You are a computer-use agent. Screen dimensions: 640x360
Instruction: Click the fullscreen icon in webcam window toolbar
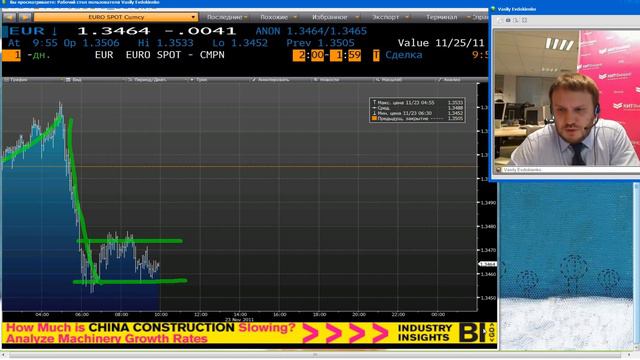(x=524, y=20)
